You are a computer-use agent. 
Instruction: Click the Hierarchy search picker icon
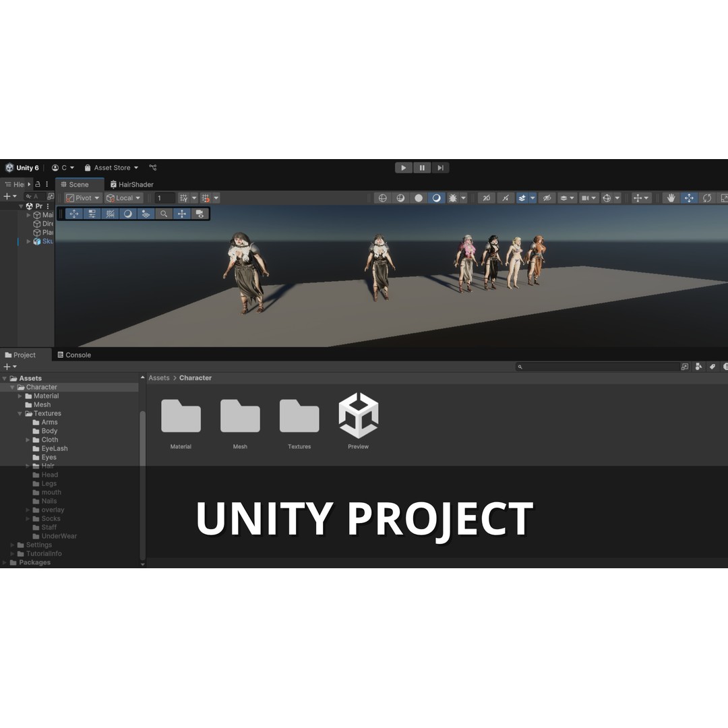(51, 196)
